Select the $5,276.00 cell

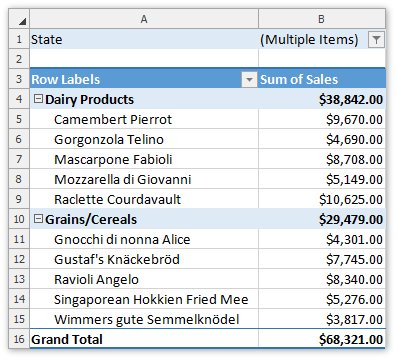[322, 299]
